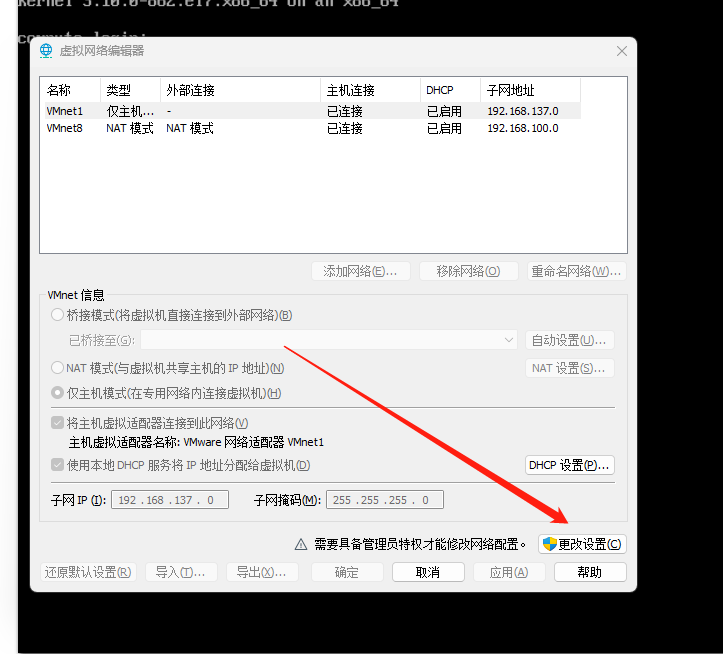Click adapter name VMware 网络适配器 VMnet1 text
Screen dimensions: 723x654
[x=254, y=442]
